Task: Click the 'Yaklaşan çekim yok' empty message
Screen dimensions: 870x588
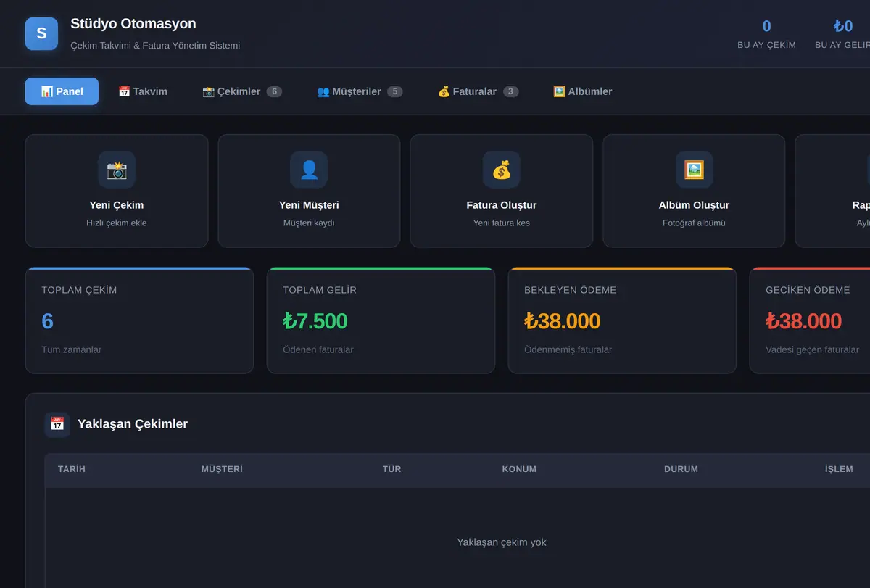Action: [502, 542]
